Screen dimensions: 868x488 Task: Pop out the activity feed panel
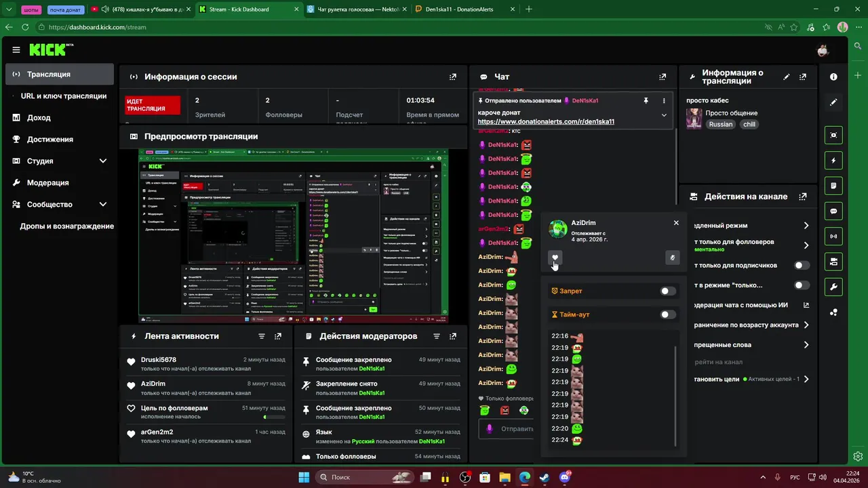278,336
